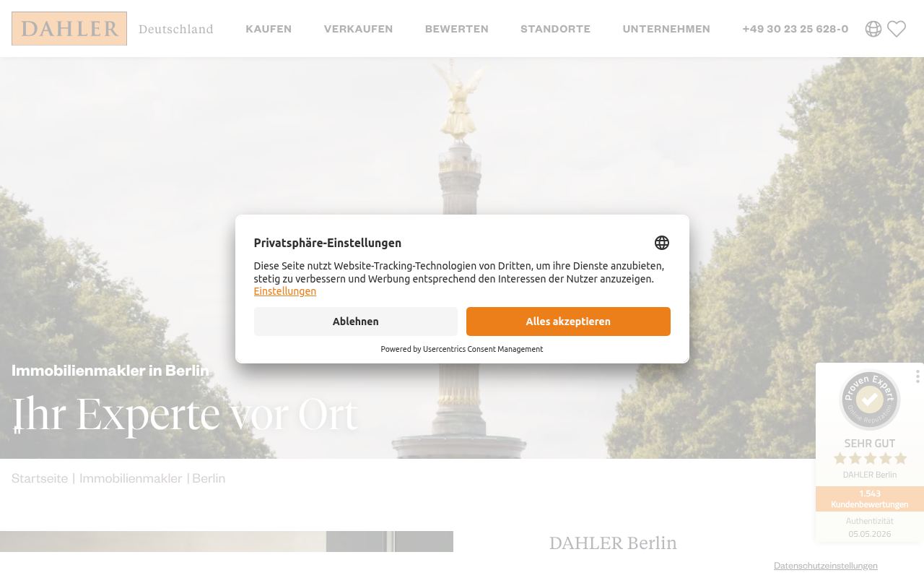This screenshot has width=924, height=578.
Task: Click the Proven Expert seal badge
Action: point(870,400)
